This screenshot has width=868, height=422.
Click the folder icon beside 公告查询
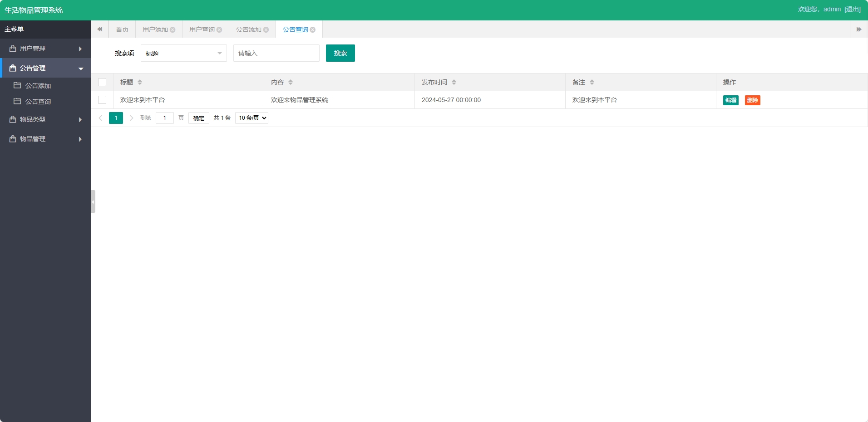(17, 101)
